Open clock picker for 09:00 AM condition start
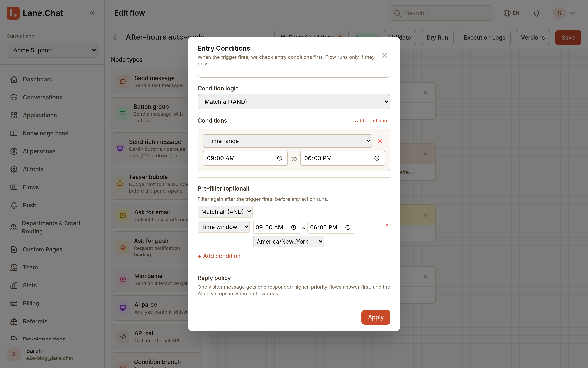 click(x=280, y=158)
